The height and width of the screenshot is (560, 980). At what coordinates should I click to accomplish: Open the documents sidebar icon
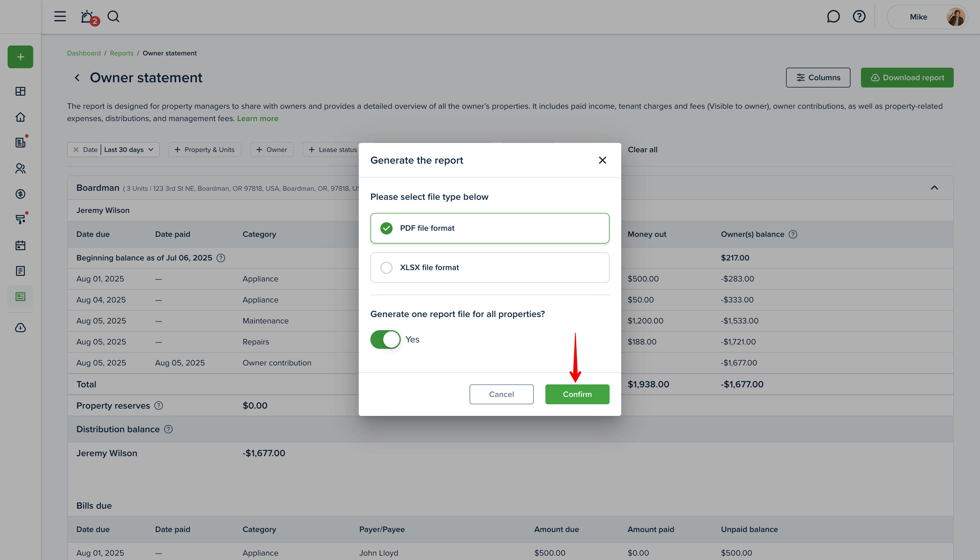pyautogui.click(x=20, y=271)
